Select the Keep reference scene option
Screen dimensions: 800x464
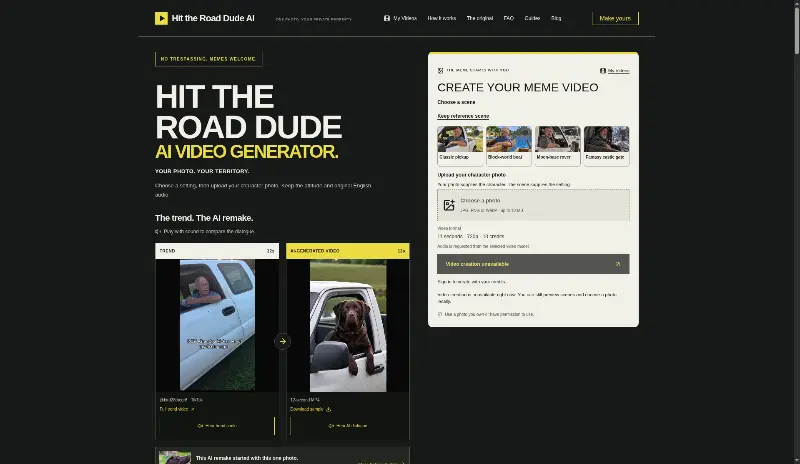(463, 116)
